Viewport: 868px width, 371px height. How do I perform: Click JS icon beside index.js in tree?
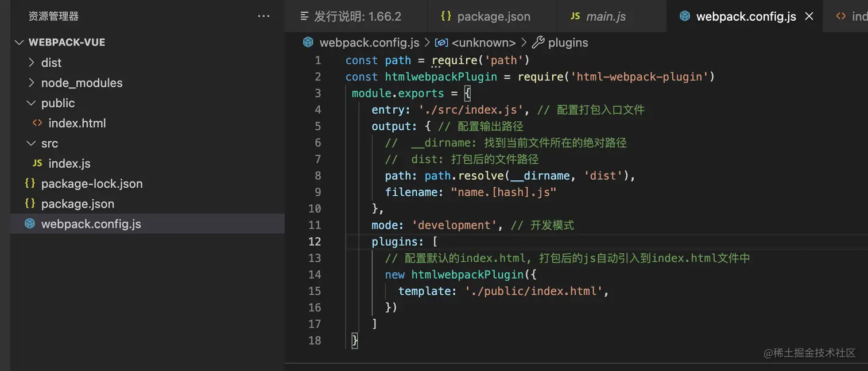[x=37, y=163]
